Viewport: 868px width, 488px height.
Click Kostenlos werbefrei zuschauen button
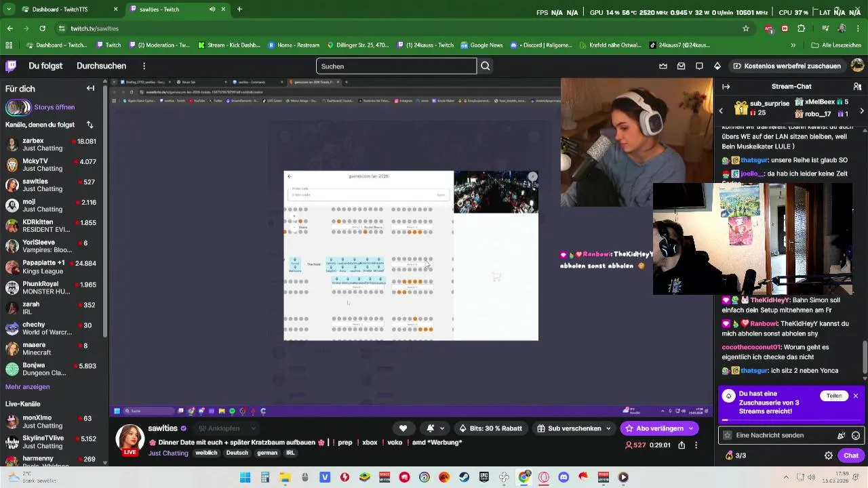(787, 66)
